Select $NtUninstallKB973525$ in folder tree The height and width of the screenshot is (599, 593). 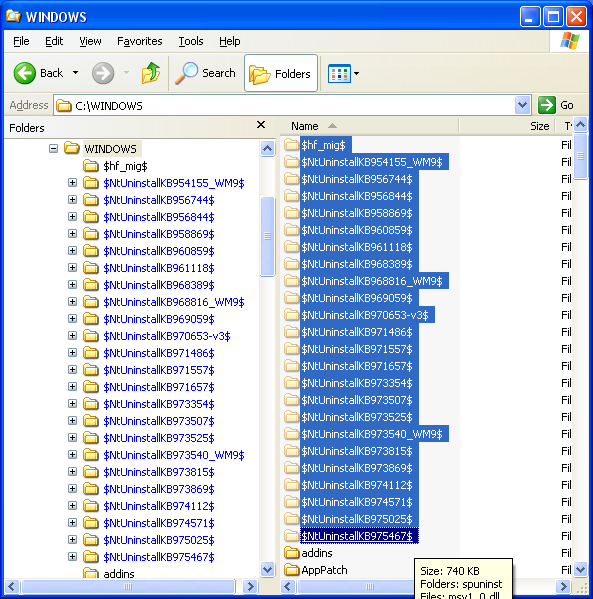click(159, 438)
